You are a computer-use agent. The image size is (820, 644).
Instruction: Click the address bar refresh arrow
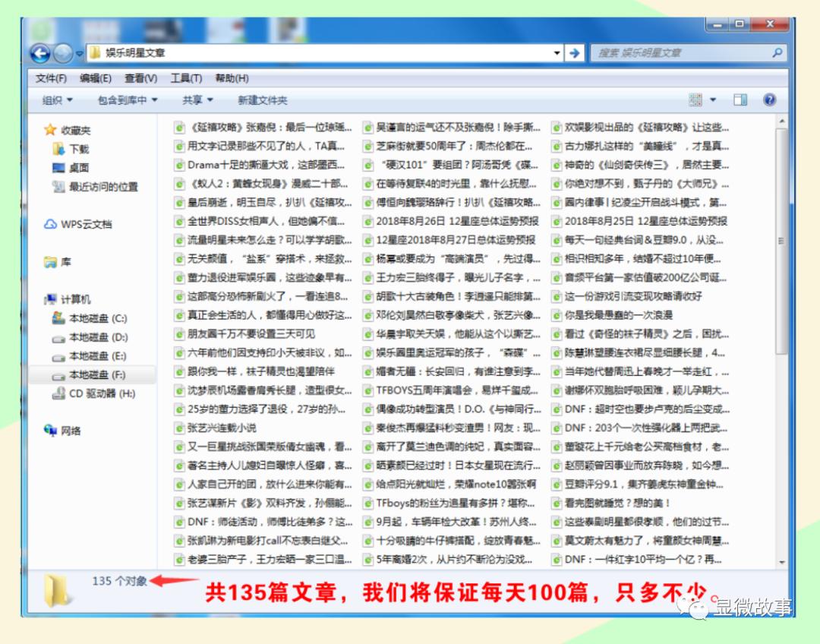[x=575, y=53]
